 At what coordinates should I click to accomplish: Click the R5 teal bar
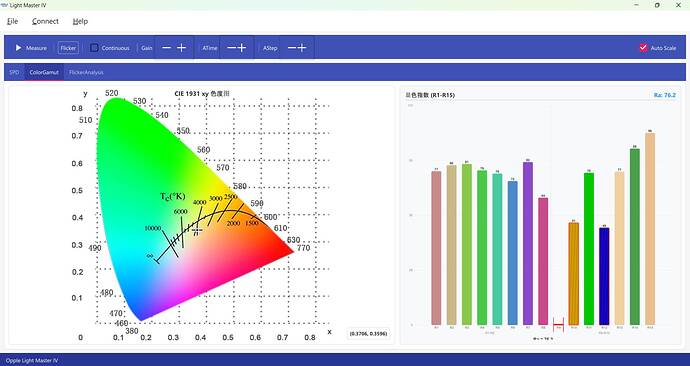[x=497, y=249]
